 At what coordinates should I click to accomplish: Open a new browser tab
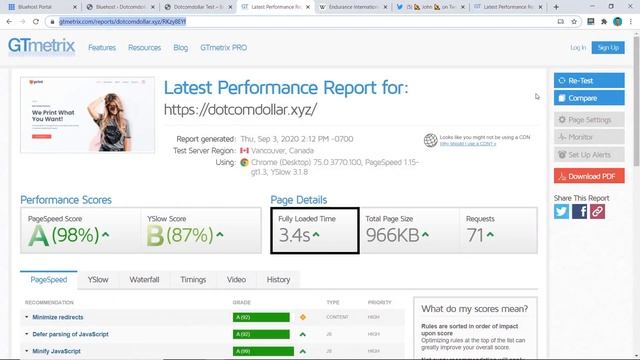coord(556,7)
